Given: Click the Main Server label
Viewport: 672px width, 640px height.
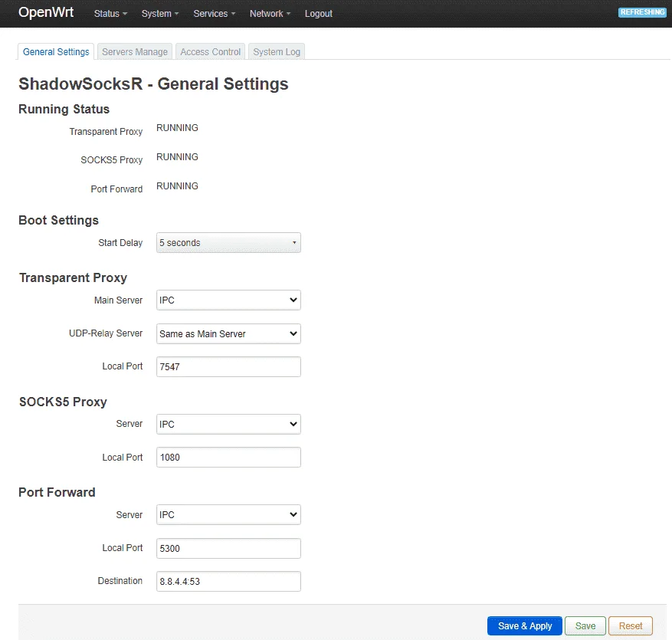Looking at the screenshot, I should [118, 300].
